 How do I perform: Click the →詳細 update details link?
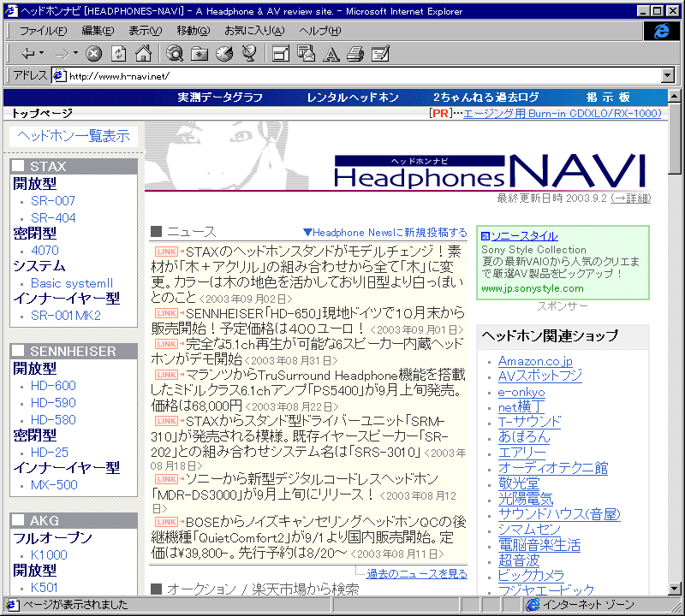[630, 198]
